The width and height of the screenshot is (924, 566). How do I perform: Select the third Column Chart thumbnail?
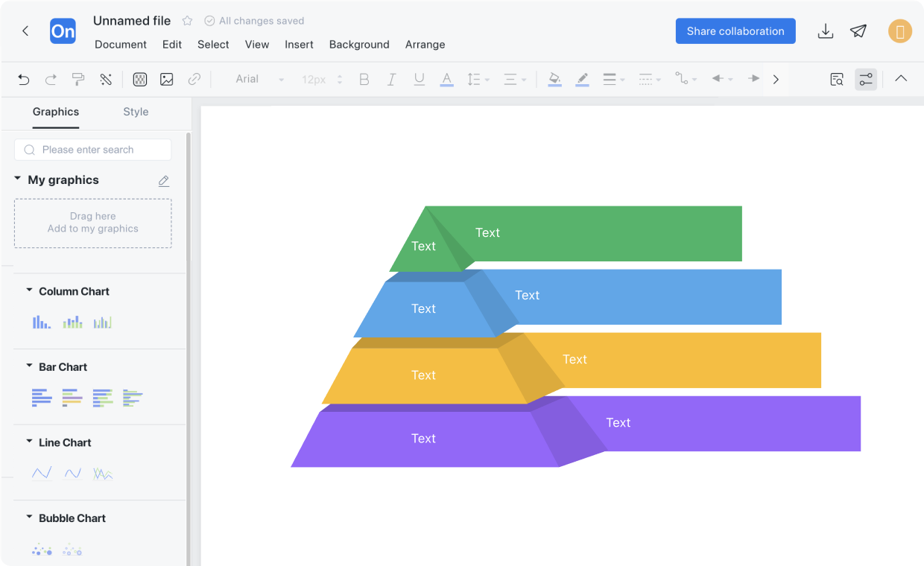pos(103,322)
